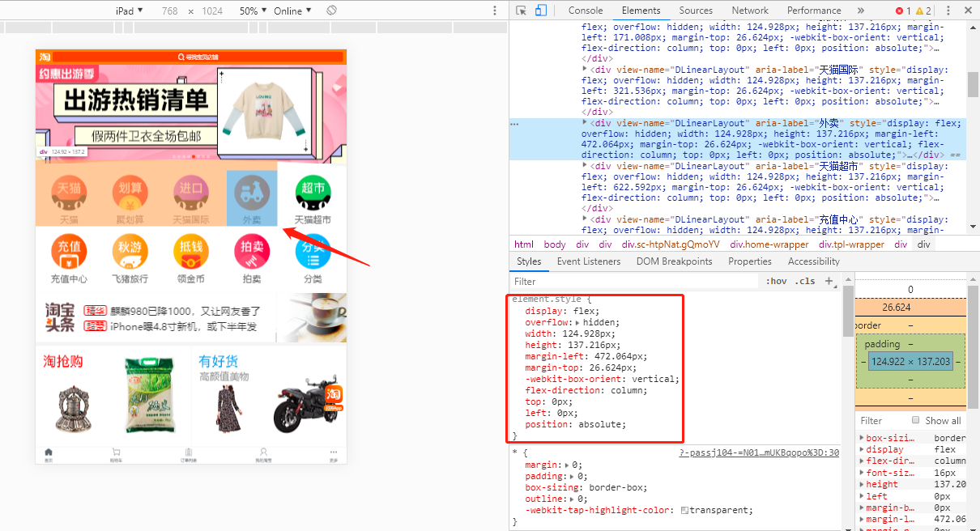Open the stylesheet source link for universal rule
This screenshot has height=531, width=980.
[759, 453]
